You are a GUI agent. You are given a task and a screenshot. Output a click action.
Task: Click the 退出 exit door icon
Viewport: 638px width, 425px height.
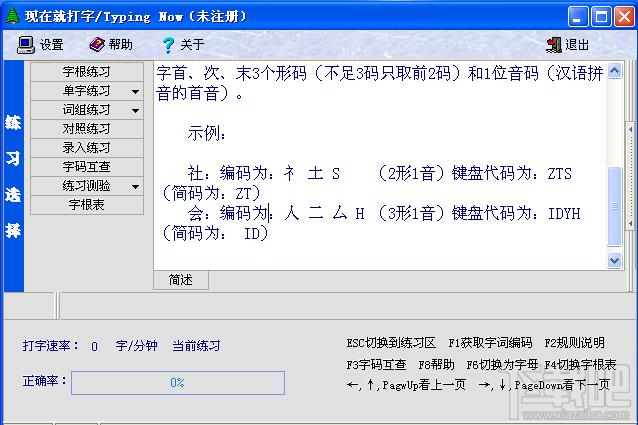coord(554,45)
